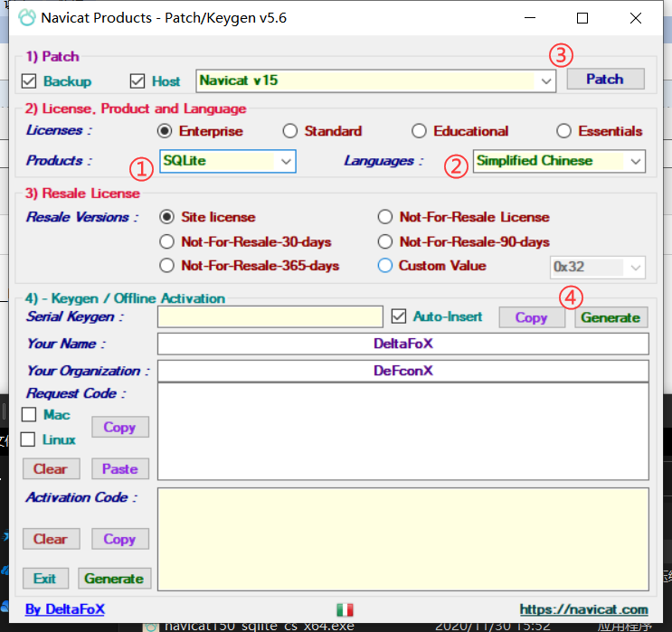672x632 pixels.
Task: Toggle the Backup checkbox
Action: (29, 81)
